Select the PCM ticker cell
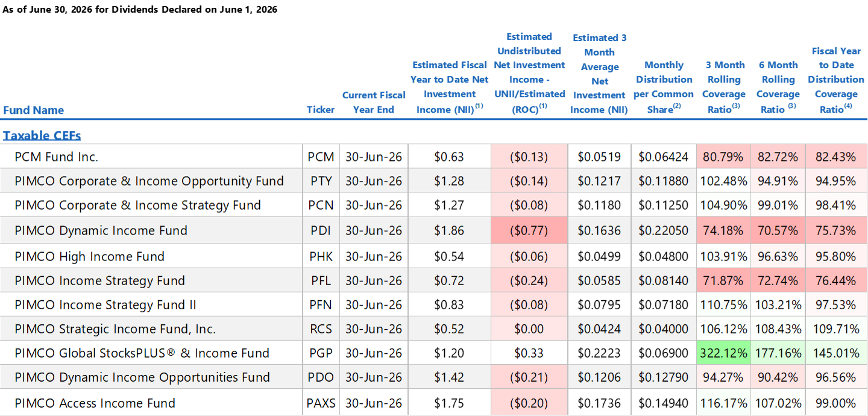Image resolution: width=868 pixels, height=416 pixels. (x=321, y=157)
